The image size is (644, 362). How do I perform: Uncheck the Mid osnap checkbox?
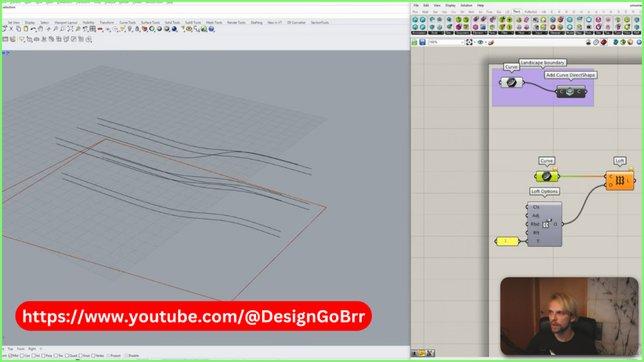pyautogui.click(x=11, y=356)
